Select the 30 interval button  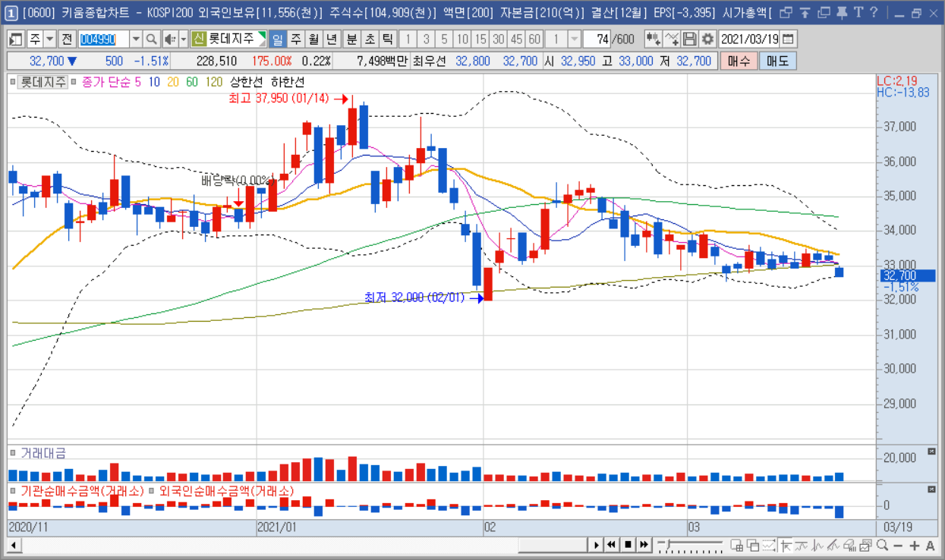498,39
